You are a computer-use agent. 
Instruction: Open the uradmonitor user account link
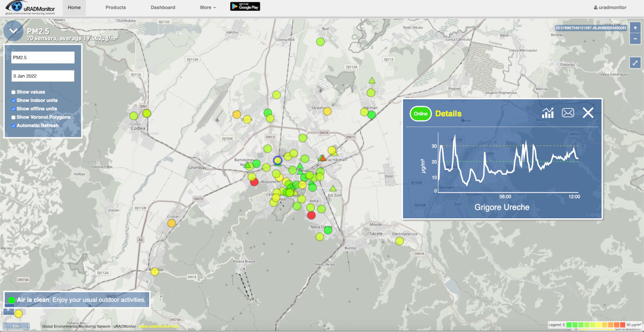point(610,8)
